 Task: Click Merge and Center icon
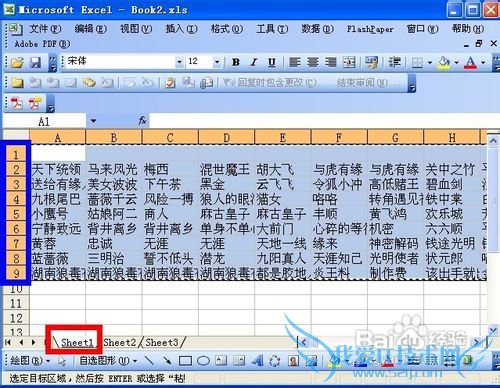(x=349, y=62)
